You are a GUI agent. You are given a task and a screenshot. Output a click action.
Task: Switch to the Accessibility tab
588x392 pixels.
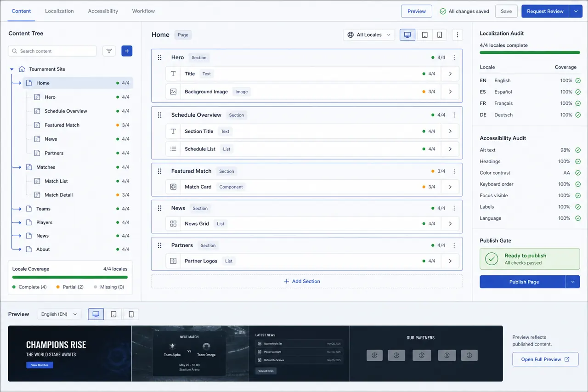pos(103,11)
